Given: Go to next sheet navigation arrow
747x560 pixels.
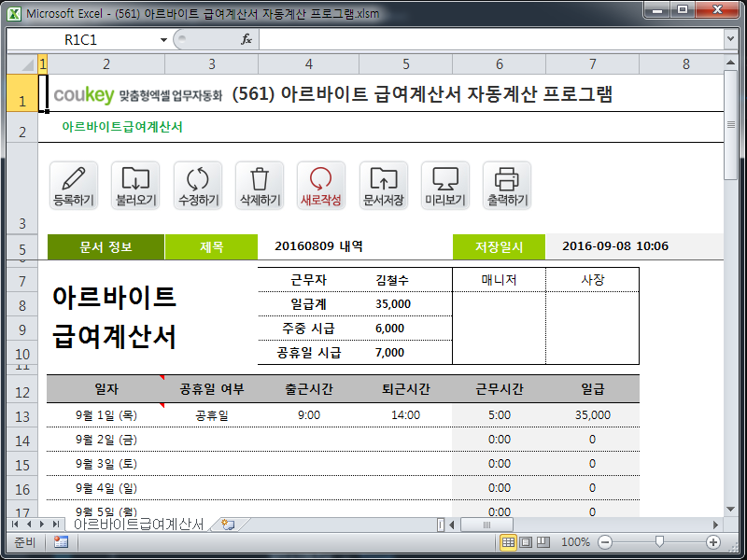Looking at the screenshot, I should coord(42,525).
